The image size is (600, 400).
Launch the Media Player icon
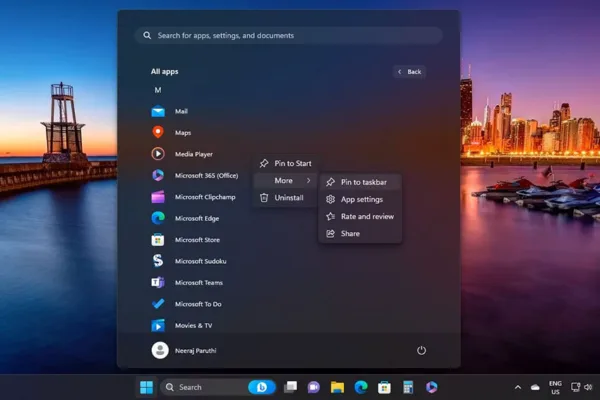coord(158,154)
